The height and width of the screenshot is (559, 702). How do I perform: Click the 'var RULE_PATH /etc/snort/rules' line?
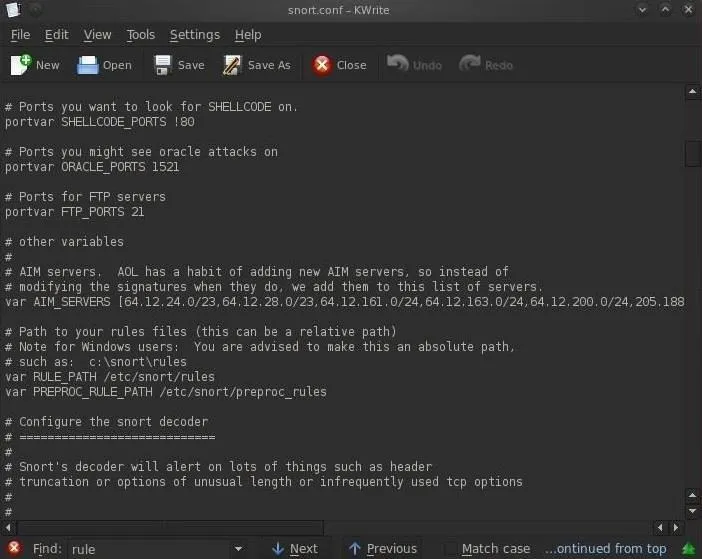pyautogui.click(x=110, y=377)
